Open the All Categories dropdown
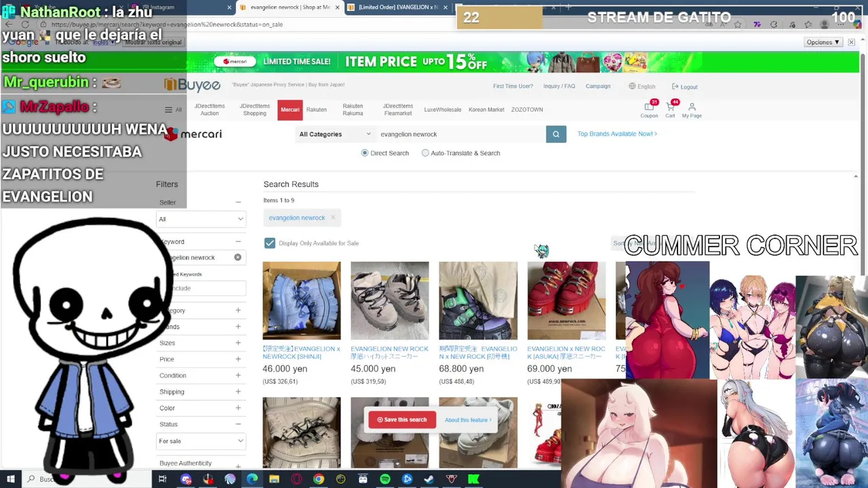 (335, 134)
